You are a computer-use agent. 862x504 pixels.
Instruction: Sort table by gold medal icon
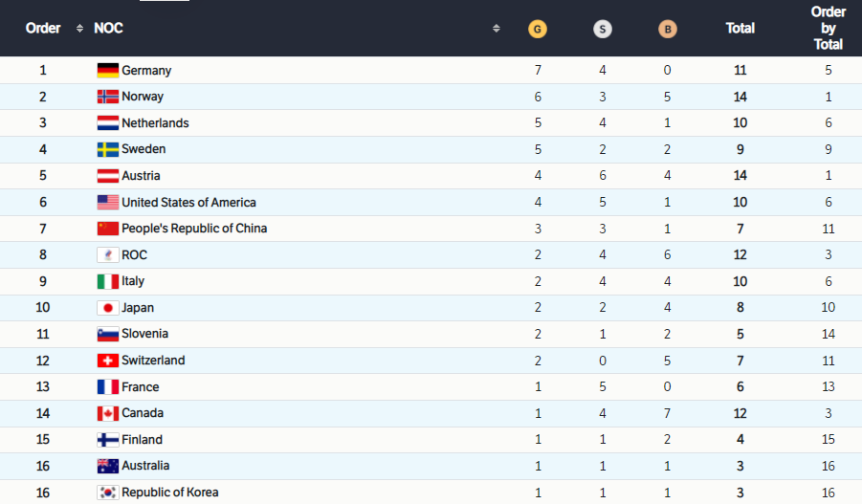[537, 29]
